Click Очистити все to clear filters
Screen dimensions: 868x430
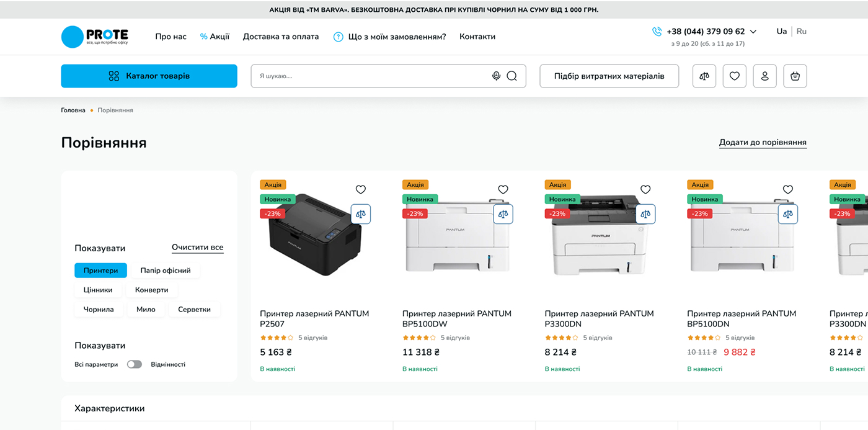197,247
